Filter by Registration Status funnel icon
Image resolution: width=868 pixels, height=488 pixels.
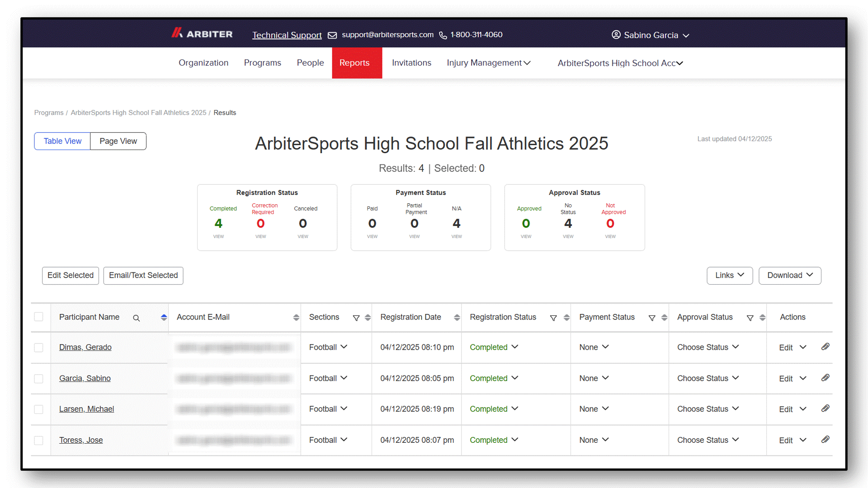(x=553, y=318)
